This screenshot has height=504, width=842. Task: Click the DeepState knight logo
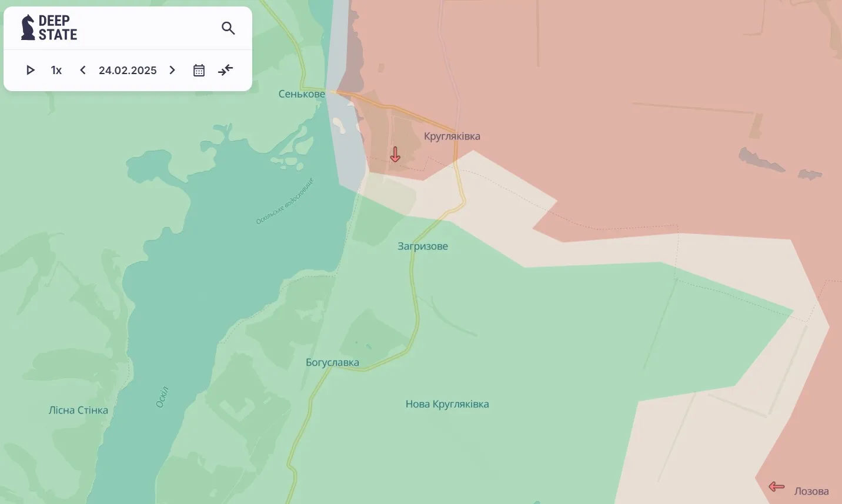point(28,28)
